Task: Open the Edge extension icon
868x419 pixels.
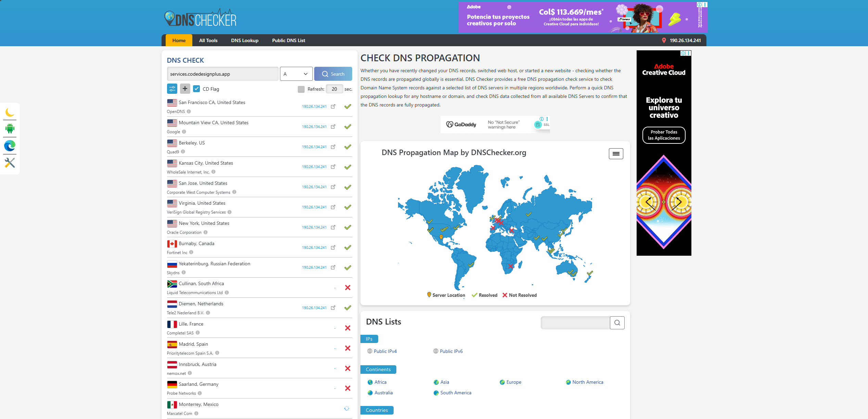Action: click(10, 146)
